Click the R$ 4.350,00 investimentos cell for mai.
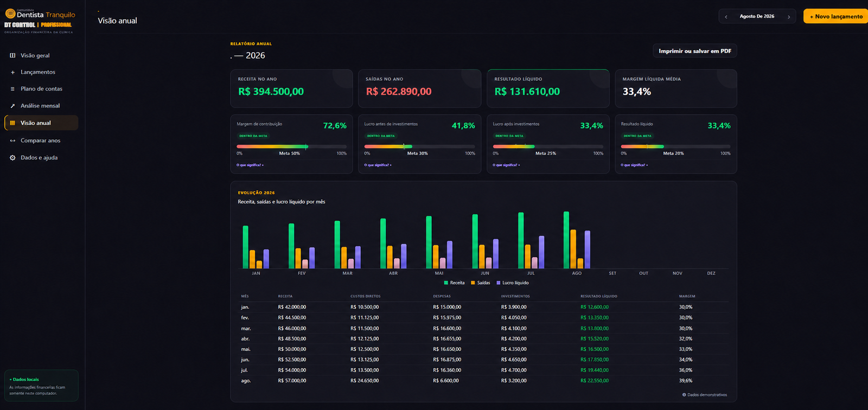 tap(514, 349)
